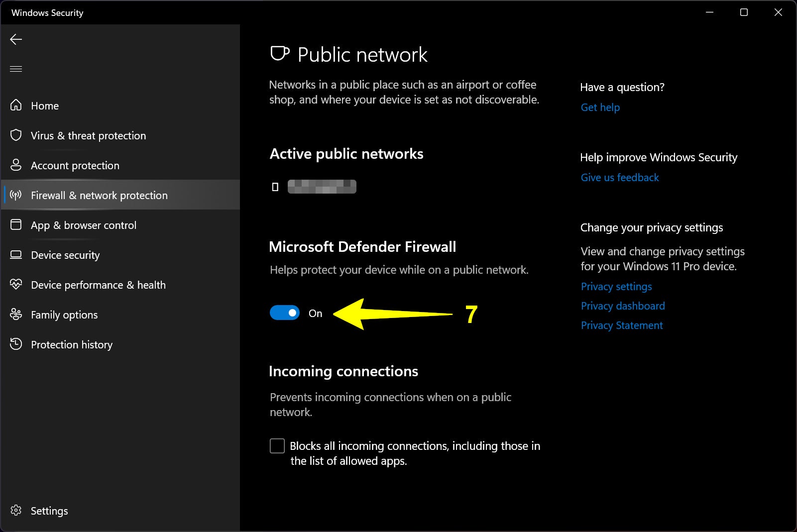Open Settings via the gear icon
This screenshot has width=797, height=532.
(15, 511)
